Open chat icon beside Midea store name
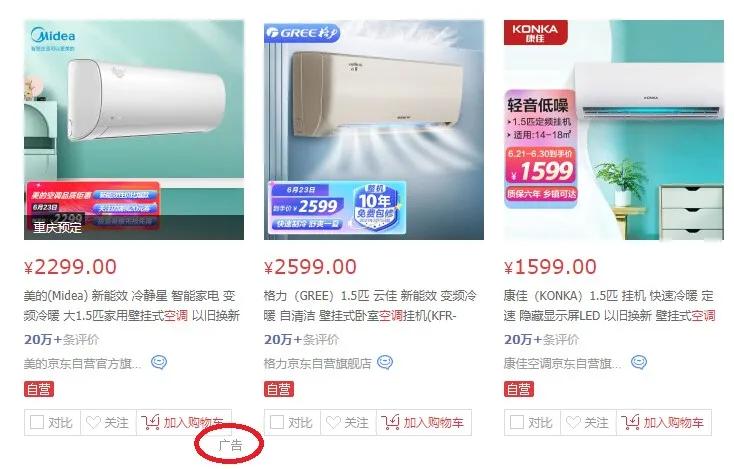 (159, 362)
